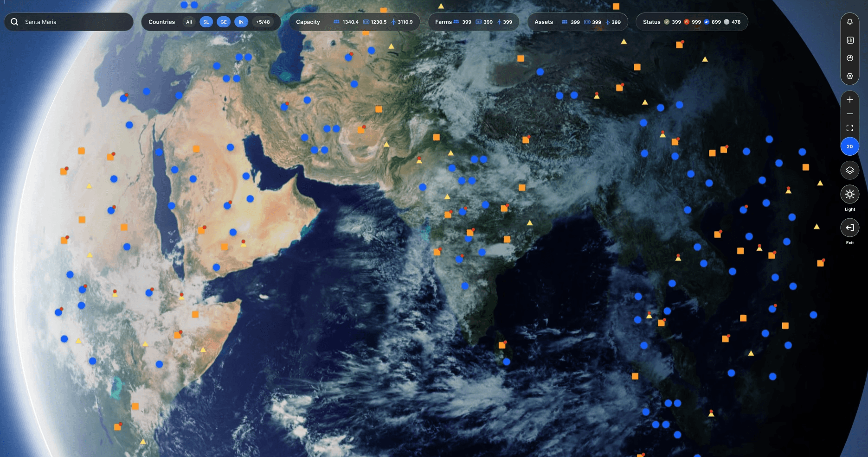Open the pie chart gauge icon
Image resolution: width=868 pixels, height=457 pixels.
tap(850, 58)
